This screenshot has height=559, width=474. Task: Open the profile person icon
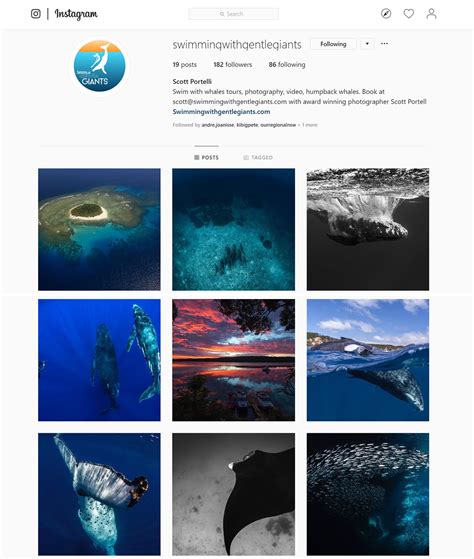(x=431, y=14)
